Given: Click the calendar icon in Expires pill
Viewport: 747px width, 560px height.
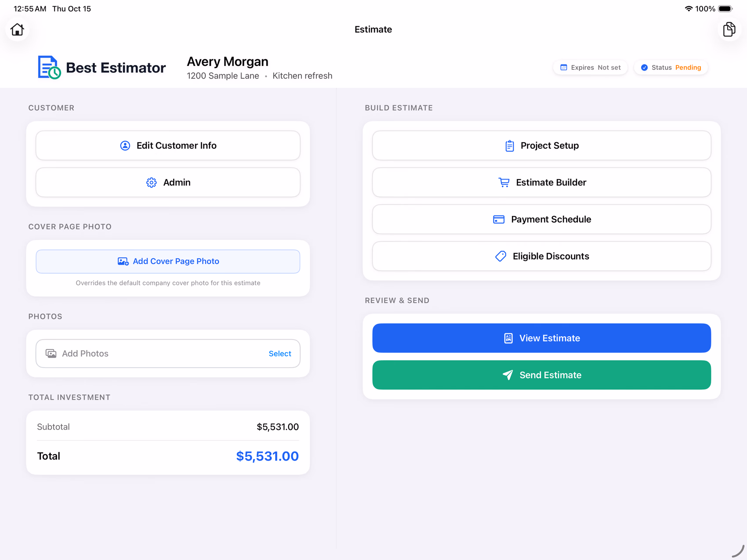Looking at the screenshot, I should click(x=564, y=68).
